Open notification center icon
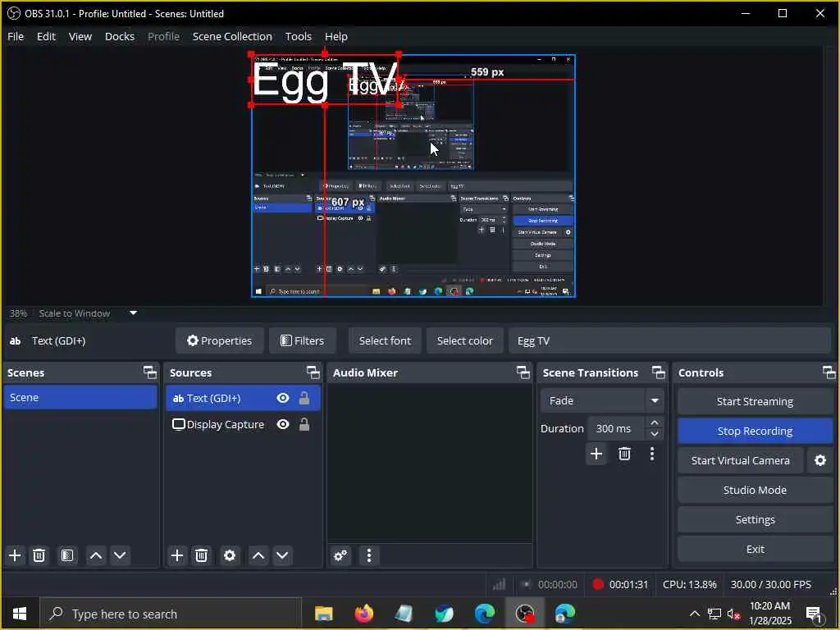The image size is (840, 630). (814, 614)
